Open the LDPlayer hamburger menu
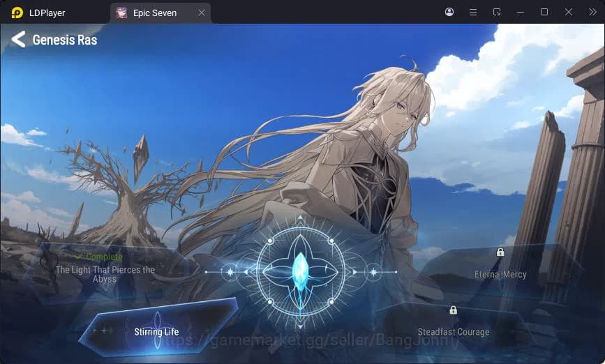 pos(473,12)
